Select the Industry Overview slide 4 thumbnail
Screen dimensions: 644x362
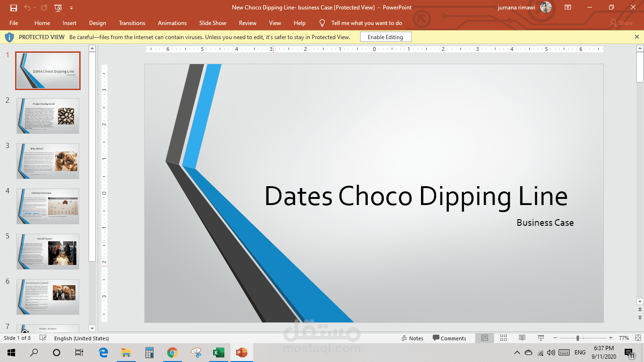(x=48, y=206)
